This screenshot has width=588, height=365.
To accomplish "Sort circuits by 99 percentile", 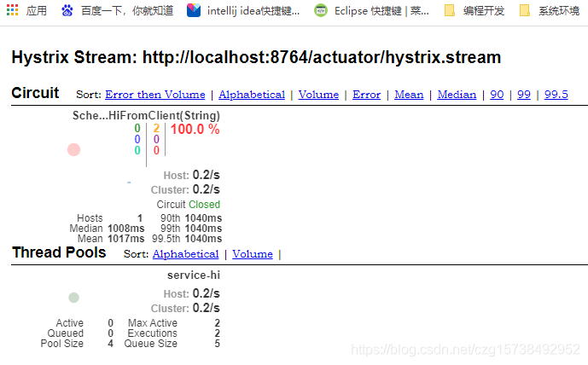I will [x=524, y=95].
